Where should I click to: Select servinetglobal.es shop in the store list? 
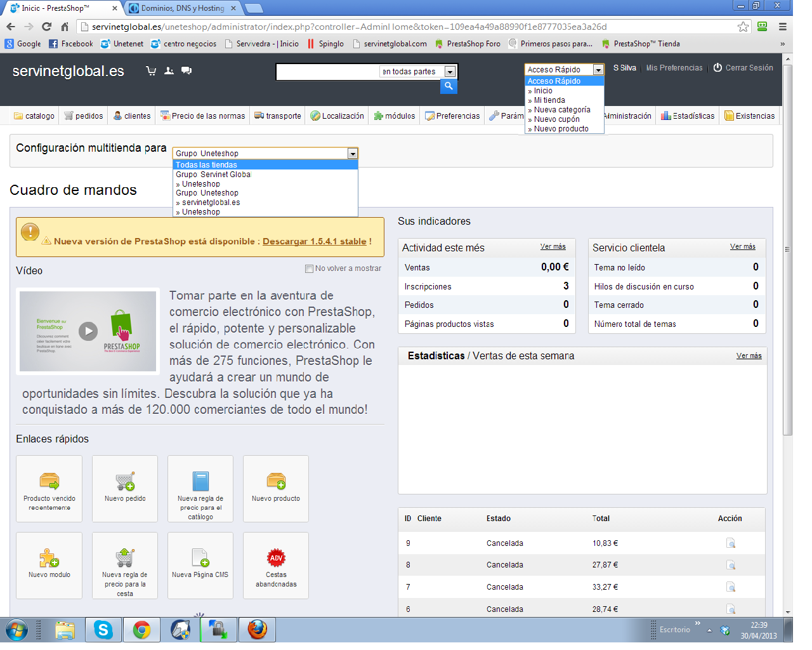[x=265, y=202]
